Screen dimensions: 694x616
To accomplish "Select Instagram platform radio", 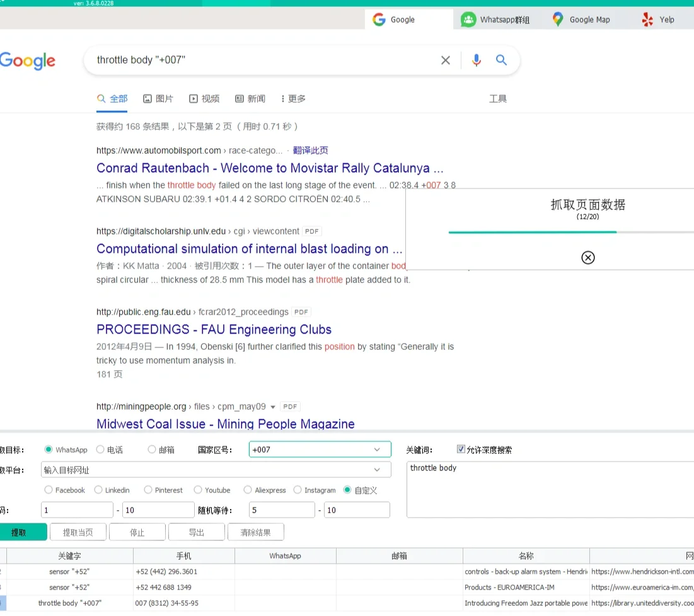I will [298, 490].
